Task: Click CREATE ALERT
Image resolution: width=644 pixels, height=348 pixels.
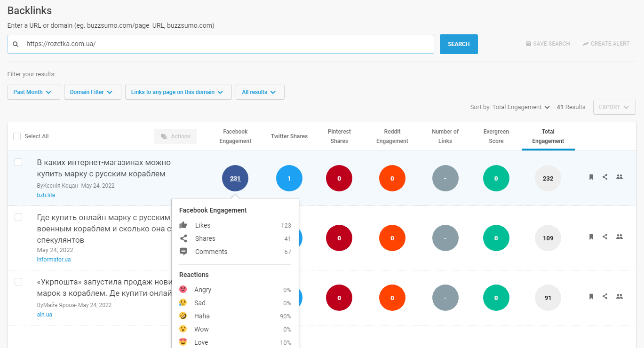Action: click(606, 44)
